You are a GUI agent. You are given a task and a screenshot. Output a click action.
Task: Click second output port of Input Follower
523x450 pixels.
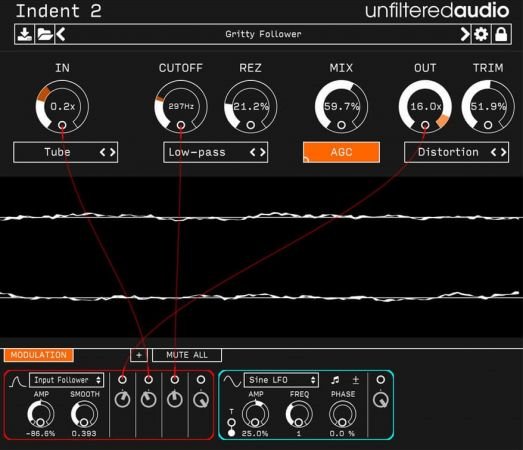148,380
